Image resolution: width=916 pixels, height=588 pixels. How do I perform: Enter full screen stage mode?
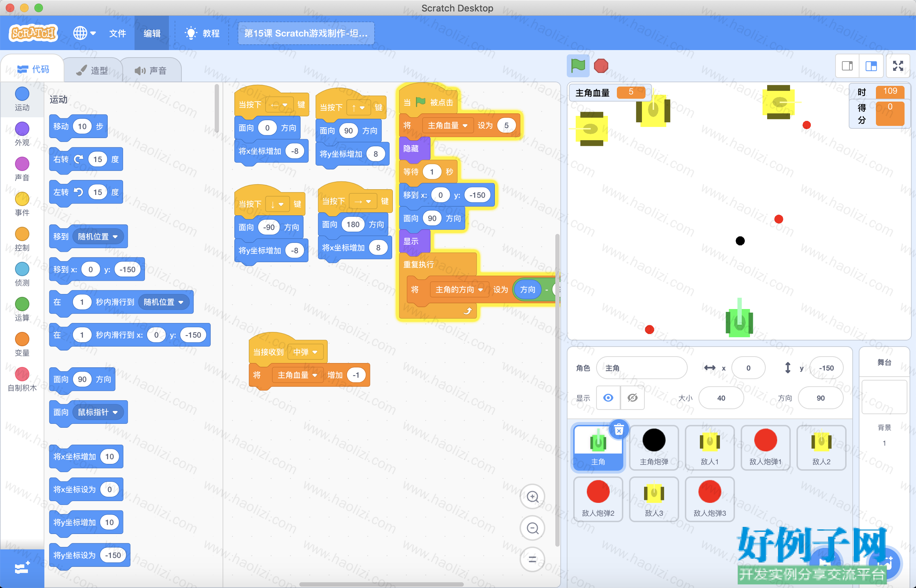[x=898, y=66]
